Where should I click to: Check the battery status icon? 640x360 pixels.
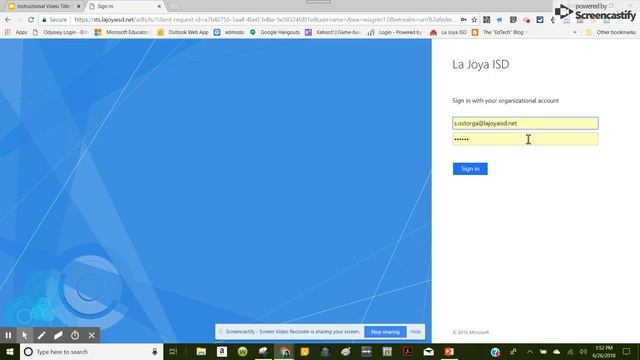543,351
